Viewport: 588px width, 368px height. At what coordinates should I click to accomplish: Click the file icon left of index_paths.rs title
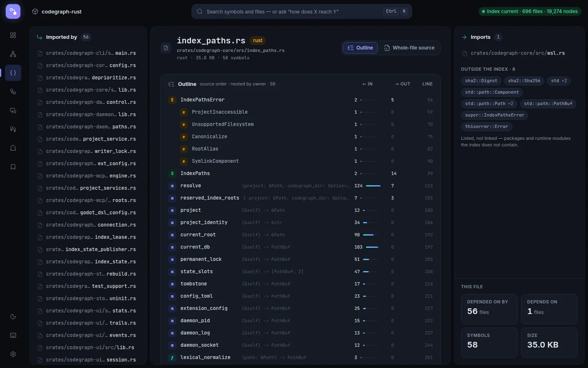click(x=166, y=48)
